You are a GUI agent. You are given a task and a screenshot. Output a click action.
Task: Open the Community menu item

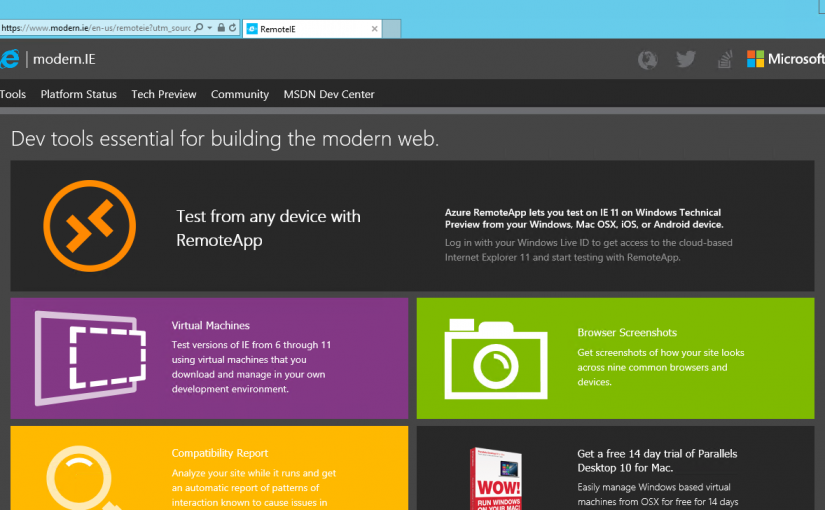(240, 94)
